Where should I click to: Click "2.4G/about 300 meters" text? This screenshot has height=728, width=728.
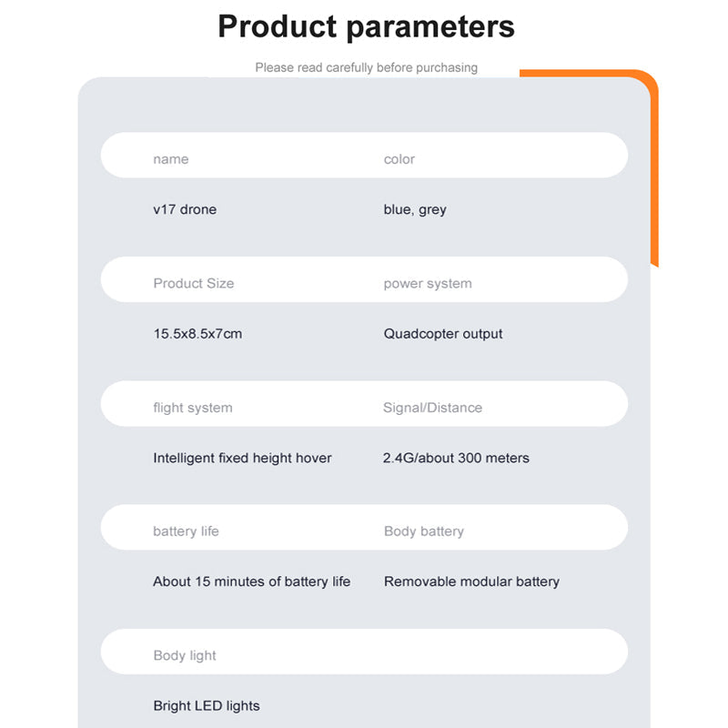pos(456,458)
